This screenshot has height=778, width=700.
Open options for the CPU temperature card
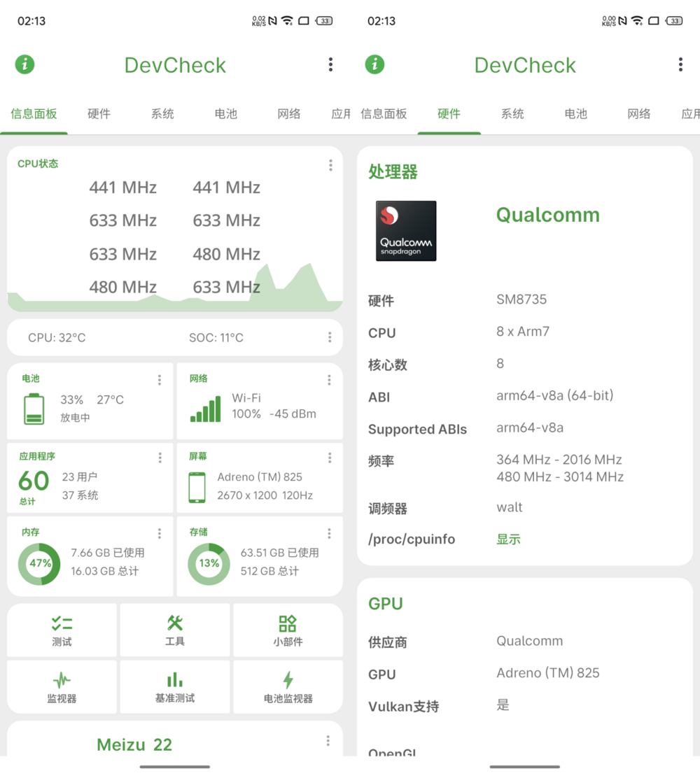[330, 337]
